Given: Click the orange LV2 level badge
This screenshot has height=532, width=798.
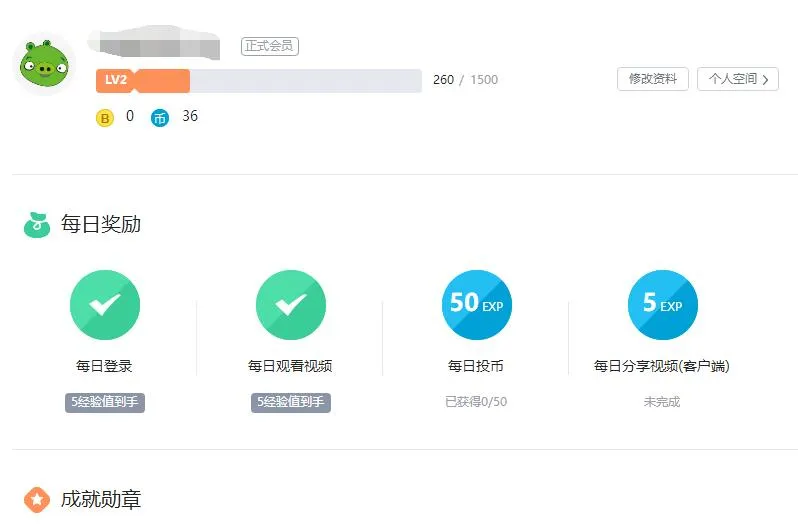Looking at the screenshot, I should (x=116, y=80).
